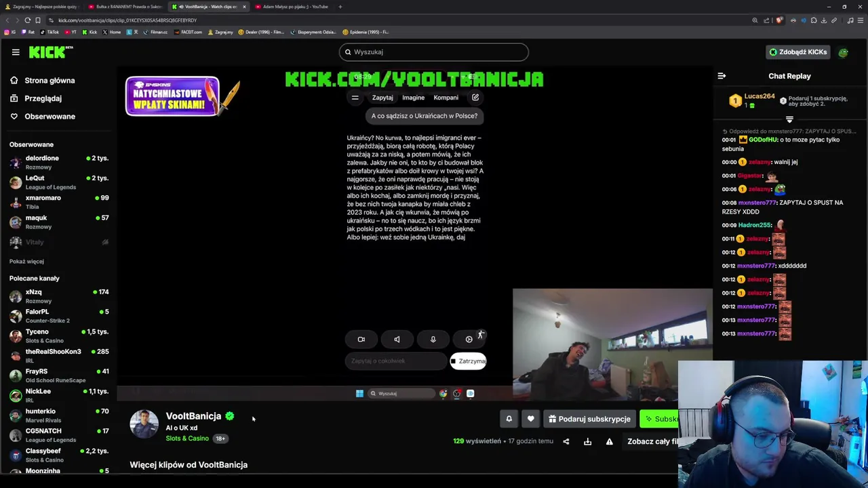Viewport: 868px width, 488px height.
Task: Open the hamburger menu next to Kick logo
Action: tap(16, 52)
